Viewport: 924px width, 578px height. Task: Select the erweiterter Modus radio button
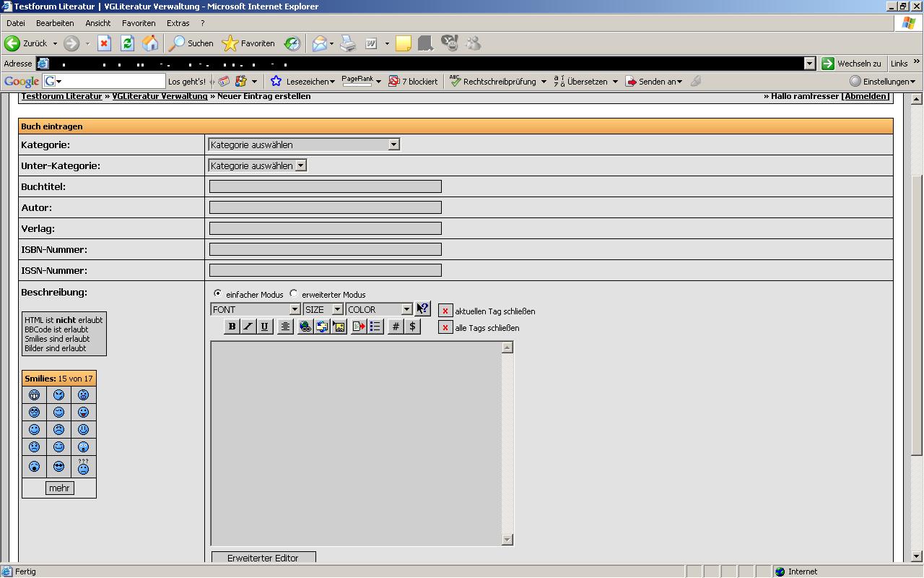click(294, 294)
